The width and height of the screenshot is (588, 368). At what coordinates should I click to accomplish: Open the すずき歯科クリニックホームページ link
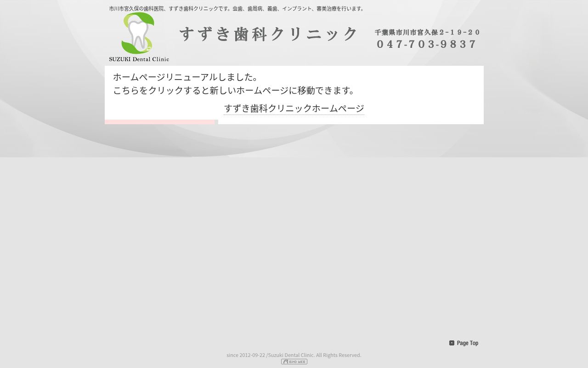[x=294, y=109]
